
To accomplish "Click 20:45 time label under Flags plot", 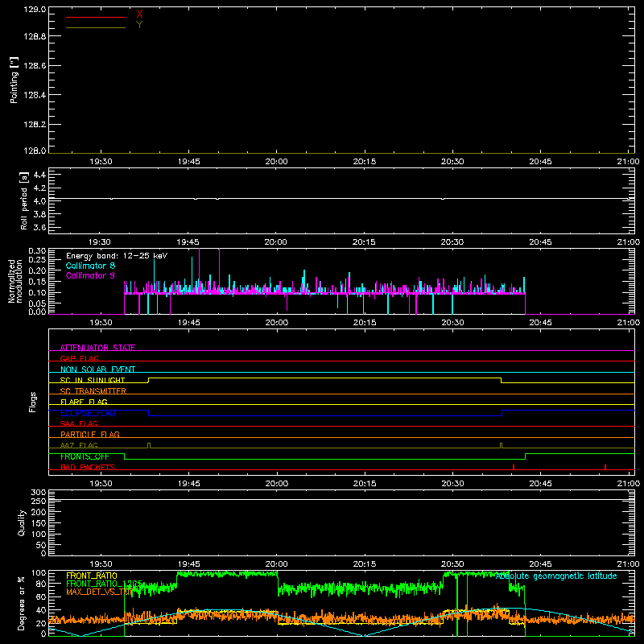I will (x=540, y=484).
